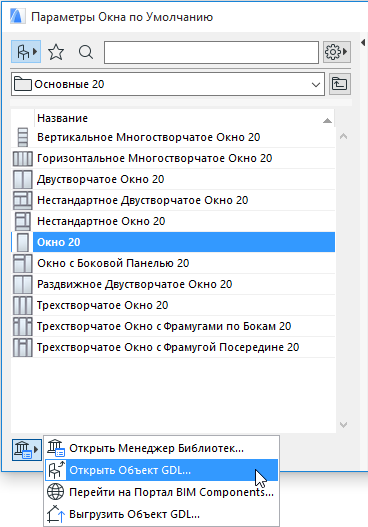Click the list scrollbar up arrow

pyautogui.click(x=343, y=136)
